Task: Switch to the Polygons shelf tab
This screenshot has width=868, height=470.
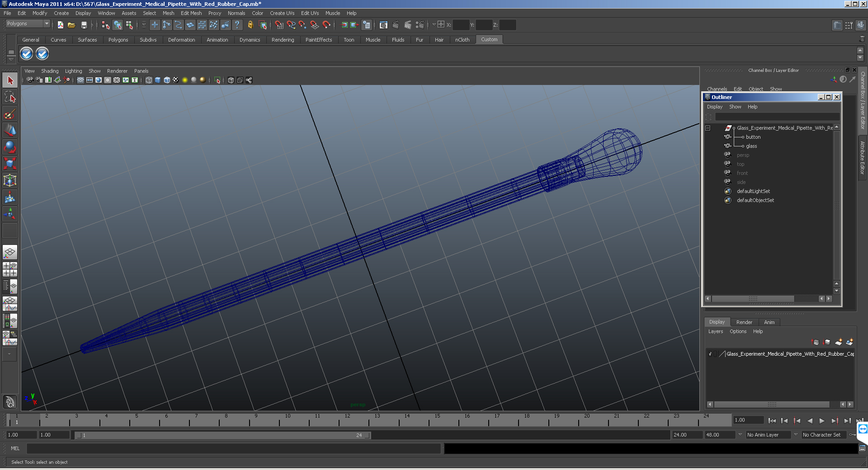Action: (118, 40)
